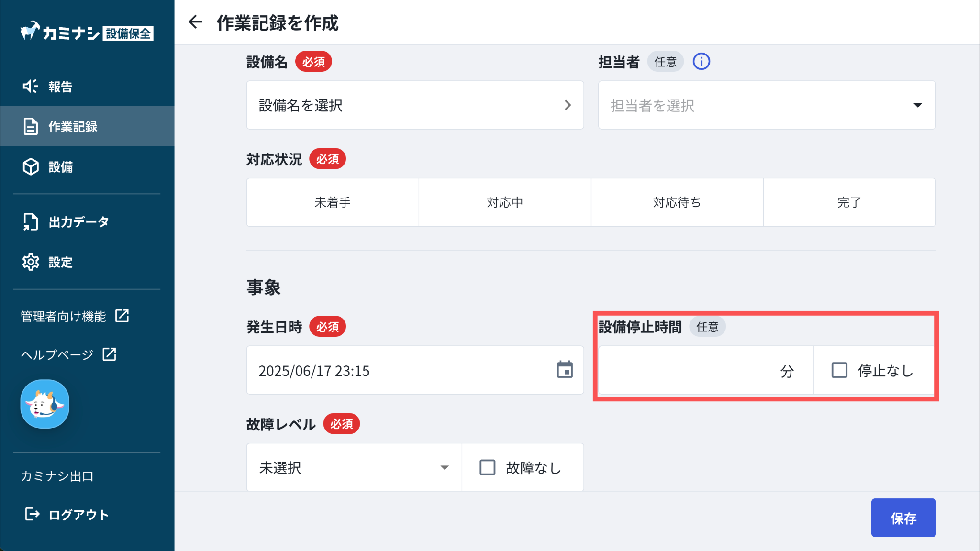Viewport: 980px width, 551px height.
Task: Click the 設備 cube icon in sidebar
Action: click(31, 167)
